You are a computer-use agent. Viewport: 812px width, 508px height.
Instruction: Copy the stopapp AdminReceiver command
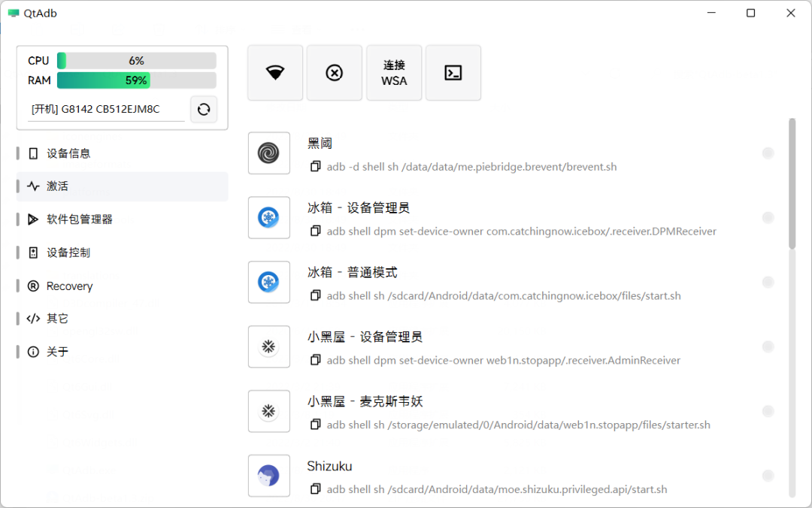pos(315,360)
